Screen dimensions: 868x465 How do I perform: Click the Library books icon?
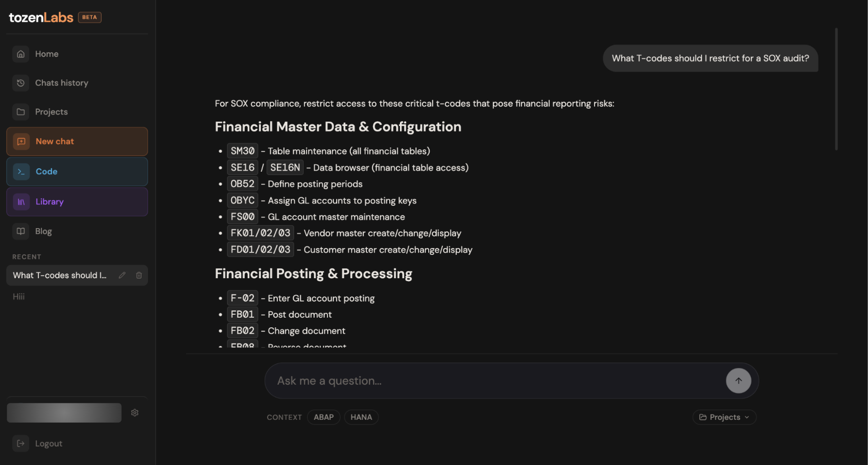click(21, 202)
